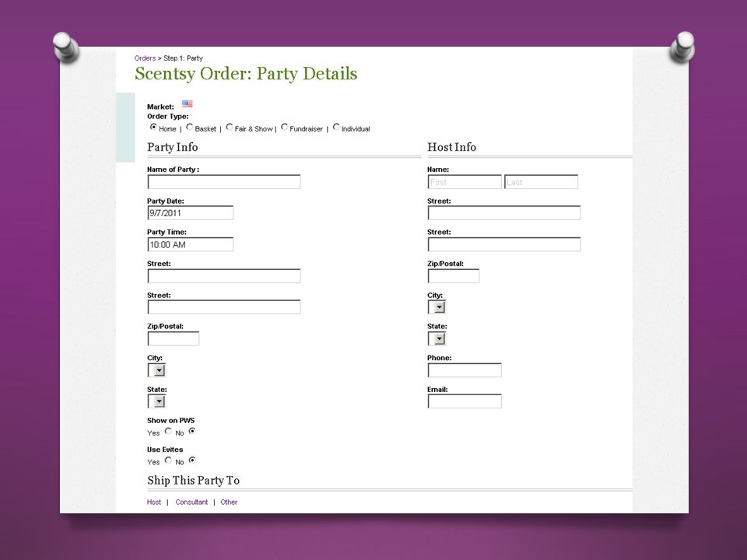Set Use Evites to Yes

(168, 460)
